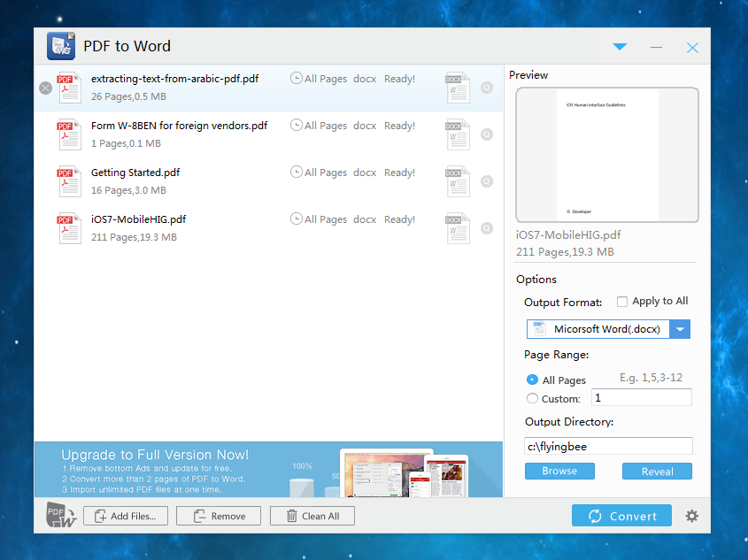Click the Browse button
Image resolution: width=748 pixels, height=560 pixels.
tap(559, 471)
